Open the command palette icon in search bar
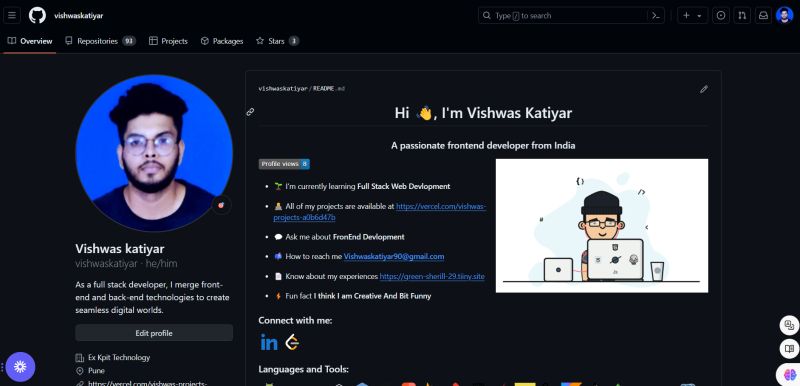800x386 pixels. pos(656,16)
